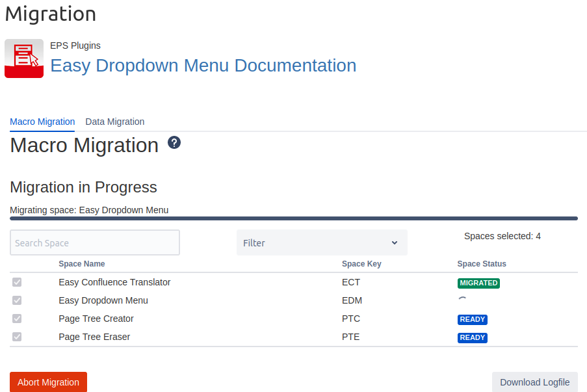Click the Download Logfile button
This screenshot has width=587, height=392.
pyautogui.click(x=534, y=382)
